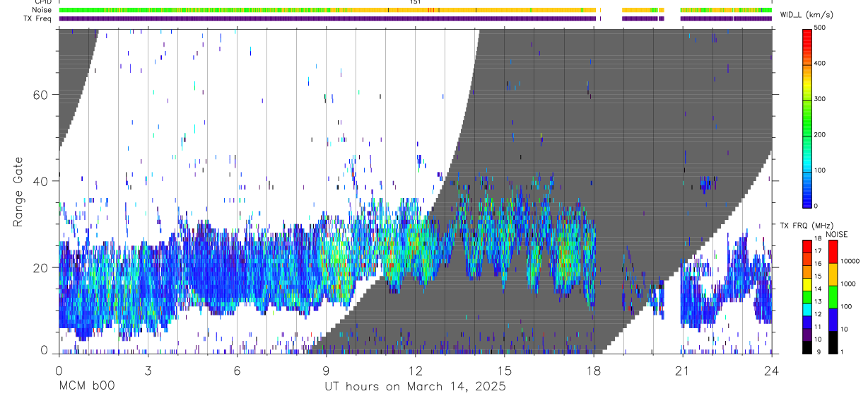Click the x-axis tick label '15'
Image resolution: width=868 pixels, height=401 pixels.
click(x=504, y=371)
